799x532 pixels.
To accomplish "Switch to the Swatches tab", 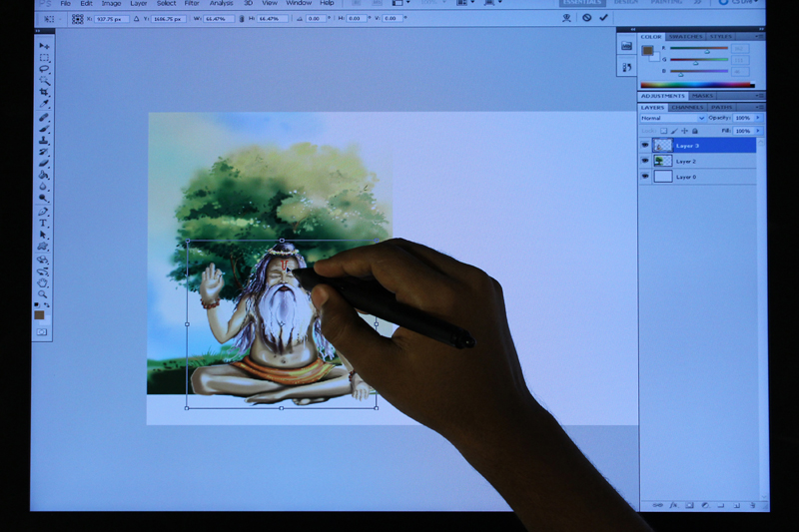I will tap(685, 37).
